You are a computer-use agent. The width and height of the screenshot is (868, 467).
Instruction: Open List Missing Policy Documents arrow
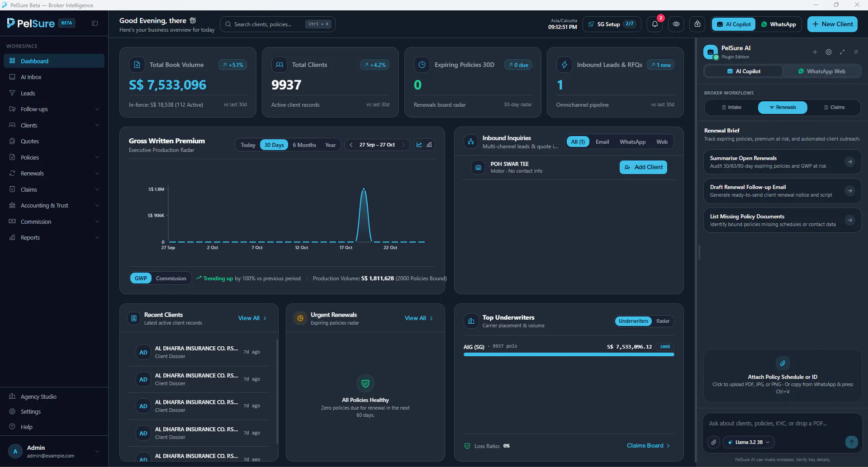tap(850, 220)
